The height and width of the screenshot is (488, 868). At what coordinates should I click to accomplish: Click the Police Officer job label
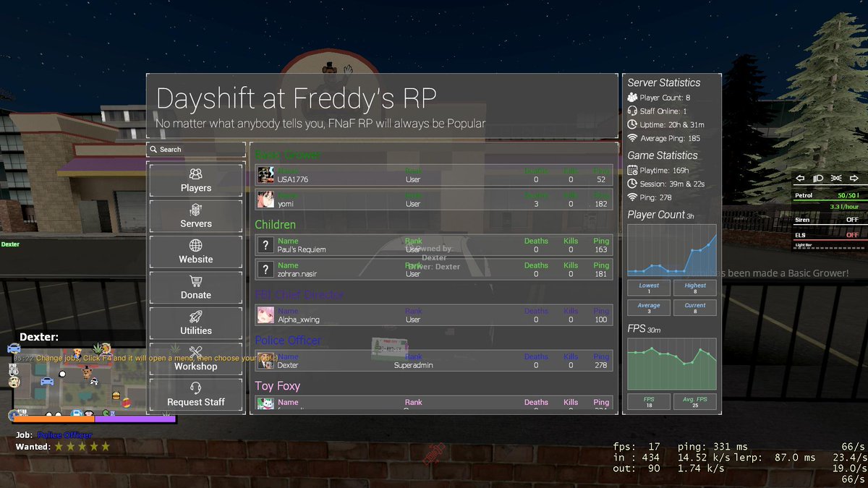coord(65,435)
